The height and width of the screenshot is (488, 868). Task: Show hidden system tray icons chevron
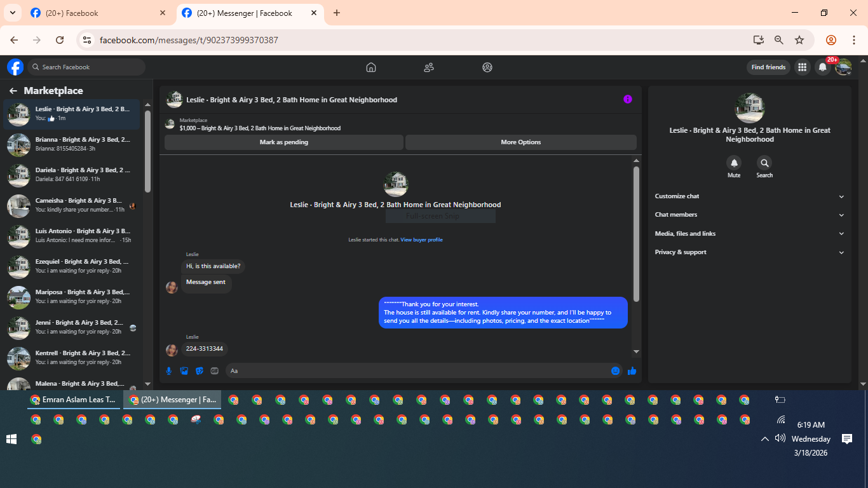coord(765,439)
